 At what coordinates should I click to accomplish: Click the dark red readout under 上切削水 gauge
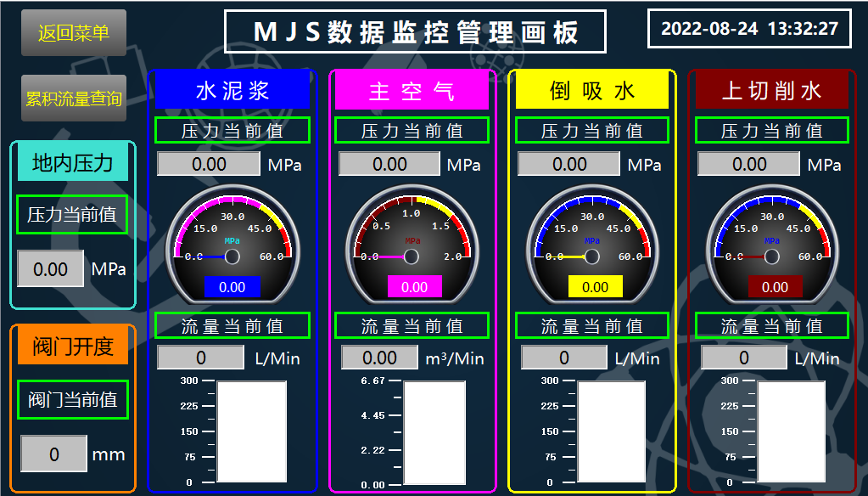coord(774,287)
